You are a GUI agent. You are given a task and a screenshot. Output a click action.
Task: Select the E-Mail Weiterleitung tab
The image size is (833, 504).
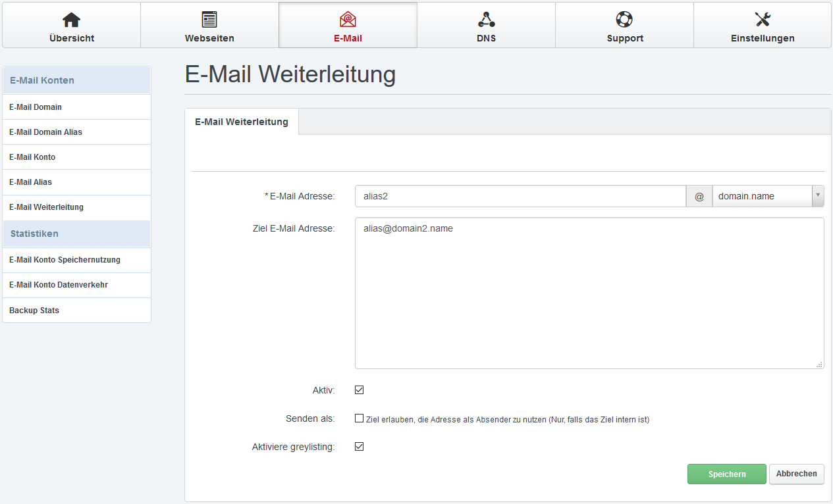pyautogui.click(x=242, y=122)
